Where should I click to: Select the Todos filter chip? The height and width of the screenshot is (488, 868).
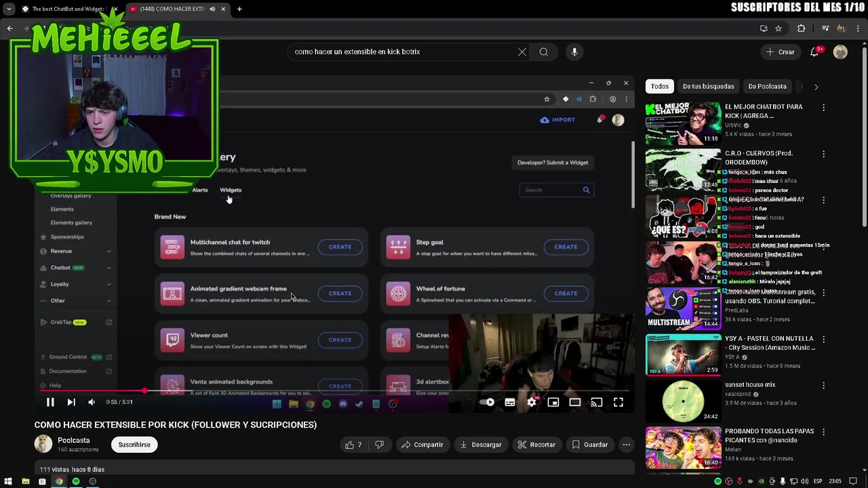pyautogui.click(x=660, y=86)
